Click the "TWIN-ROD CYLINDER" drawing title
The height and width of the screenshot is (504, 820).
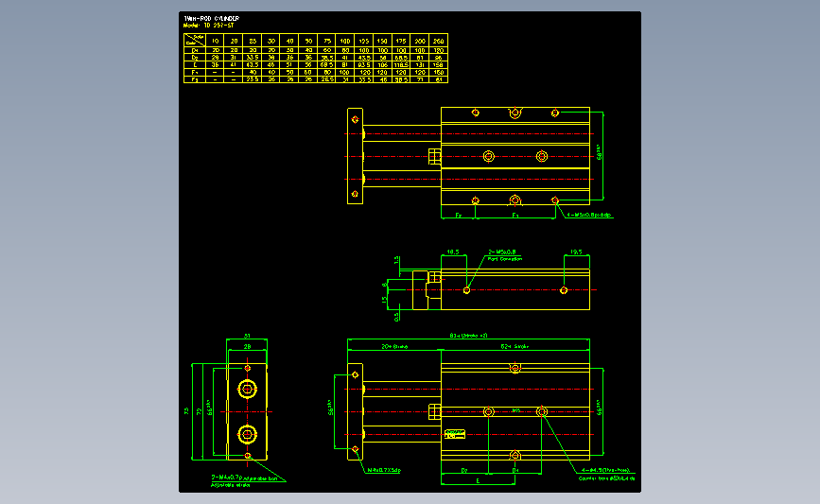(211, 18)
